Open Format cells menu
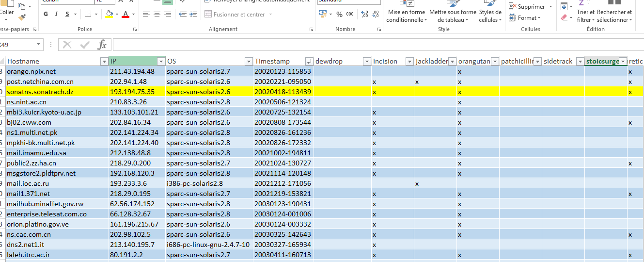This screenshot has height=262, width=644. tap(524, 18)
